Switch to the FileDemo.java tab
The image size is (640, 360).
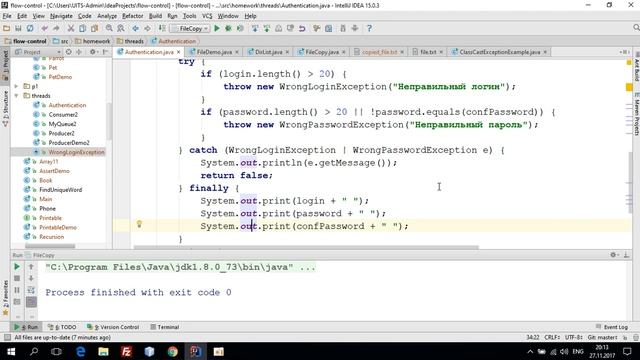coord(214,52)
